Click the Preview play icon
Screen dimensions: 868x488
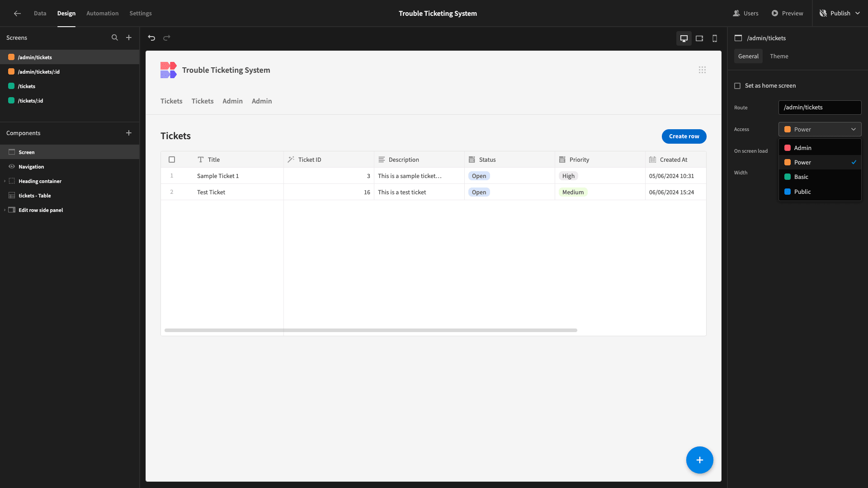coord(775,14)
